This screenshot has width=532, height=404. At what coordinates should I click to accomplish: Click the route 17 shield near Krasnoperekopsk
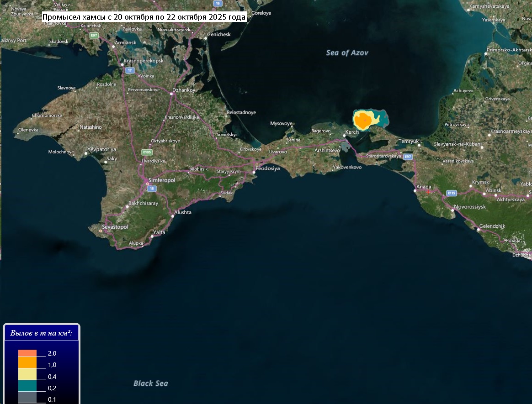[x=130, y=70]
